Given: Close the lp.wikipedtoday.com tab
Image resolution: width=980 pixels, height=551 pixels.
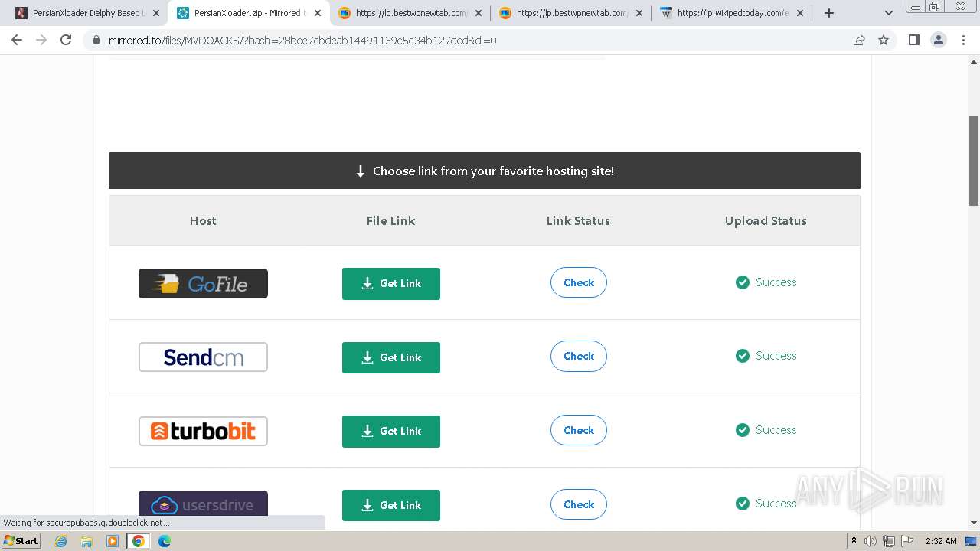Looking at the screenshot, I should [800, 13].
